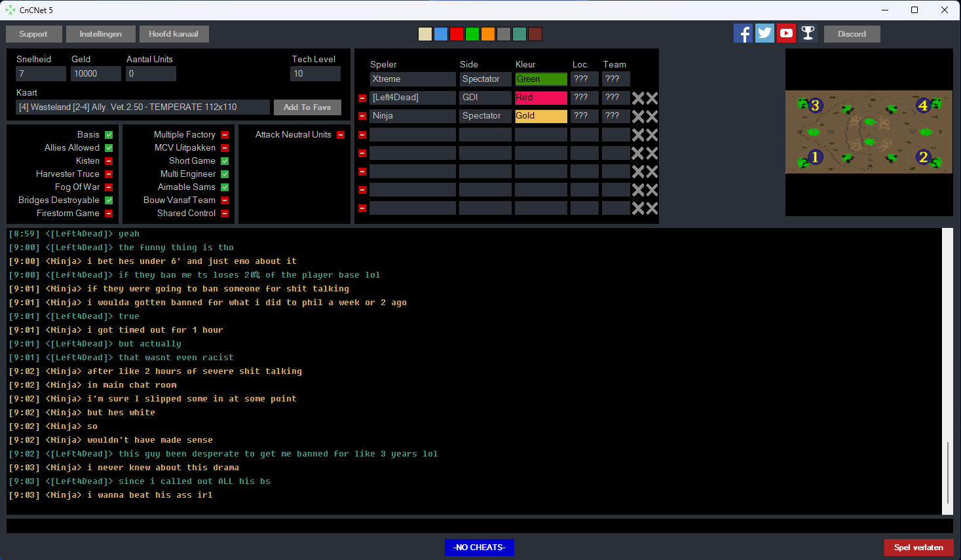Switch to Hoofd kanaal
The width and height of the screenshot is (961, 560).
point(174,34)
